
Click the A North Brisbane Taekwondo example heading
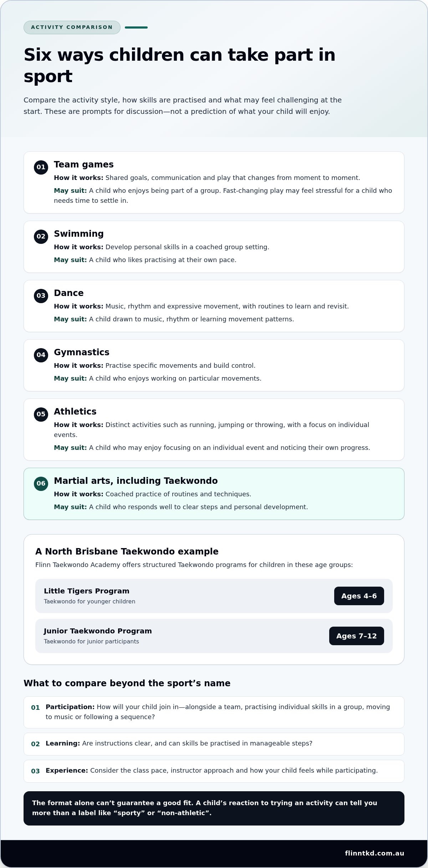[127, 551]
